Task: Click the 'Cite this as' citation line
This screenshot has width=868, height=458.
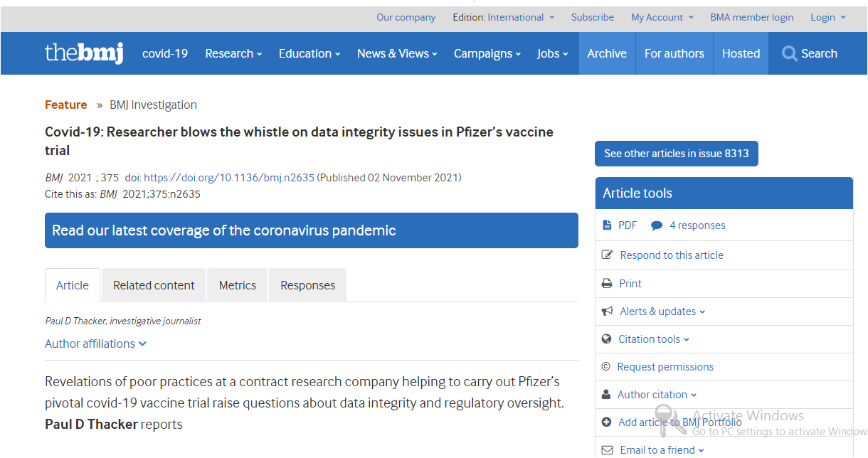Action: click(122, 194)
